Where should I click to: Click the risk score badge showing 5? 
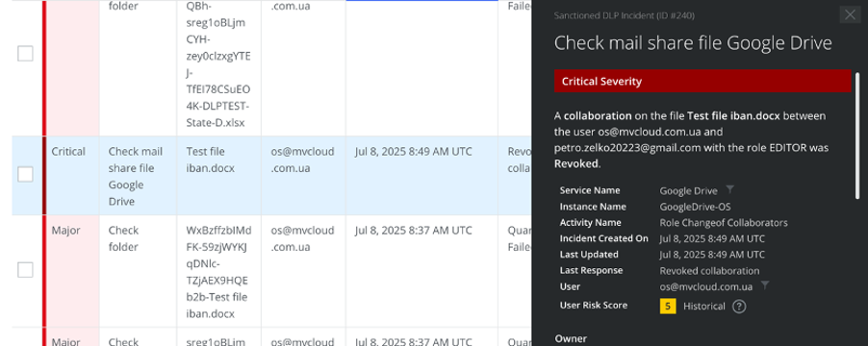(x=668, y=306)
